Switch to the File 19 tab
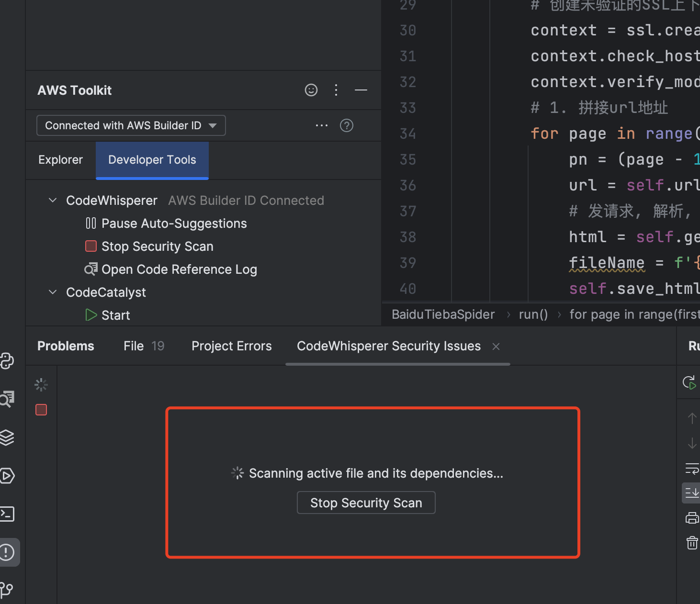This screenshot has width=700, height=604. 144,346
